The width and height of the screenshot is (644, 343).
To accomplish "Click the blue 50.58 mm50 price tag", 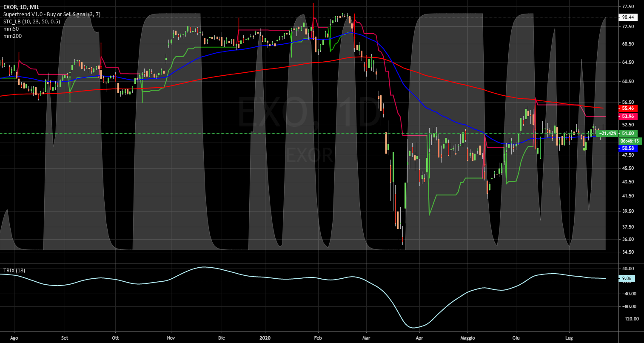I will (x=628, y=148).
